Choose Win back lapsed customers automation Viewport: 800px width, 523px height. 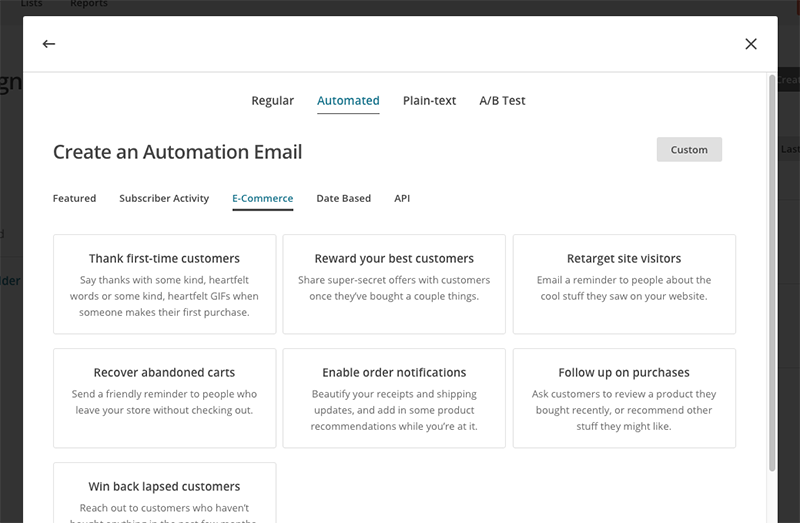pyautogui.click(x=164, y=493)
